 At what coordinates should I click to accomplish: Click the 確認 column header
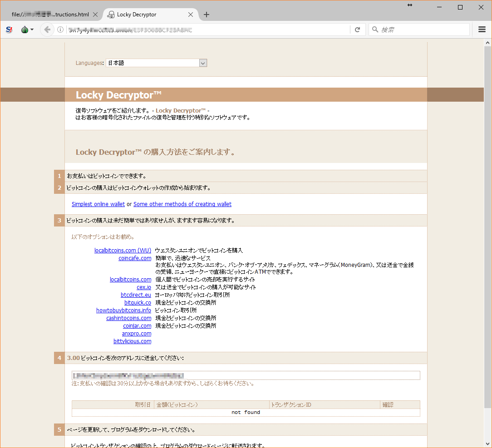coord(400,405)
